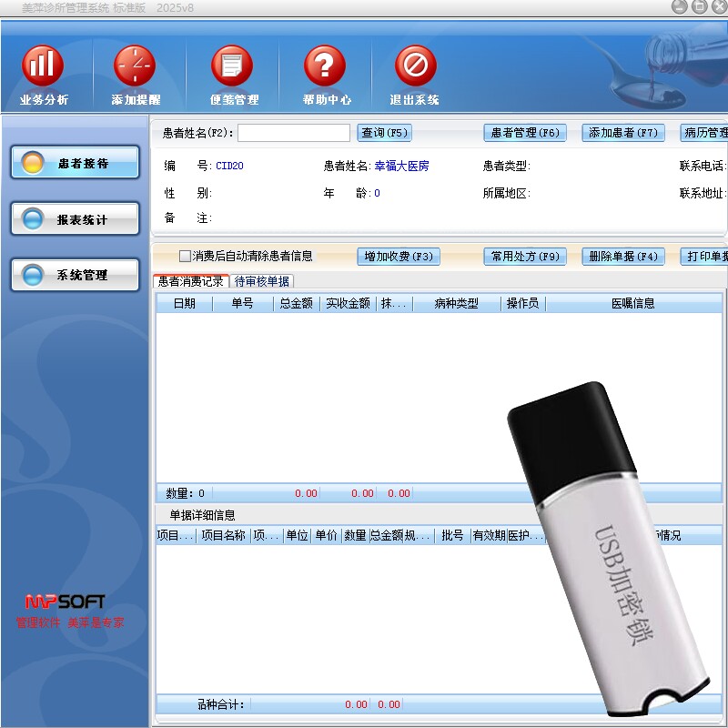Image resolution: width=728 pixels, height=728 pixels.
Task: Click into 患者姓名(F2) input field
Action: pyautogui.click(x=293, y=133)
